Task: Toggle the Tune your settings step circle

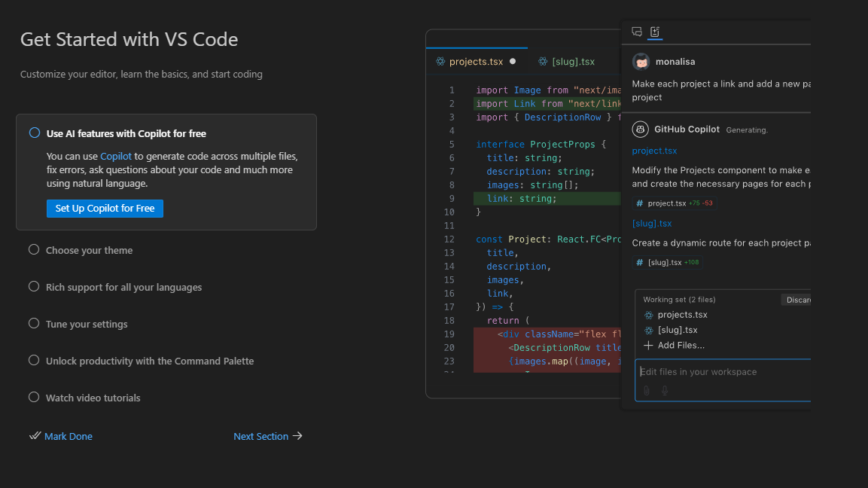Action: [x=34, y=324]
